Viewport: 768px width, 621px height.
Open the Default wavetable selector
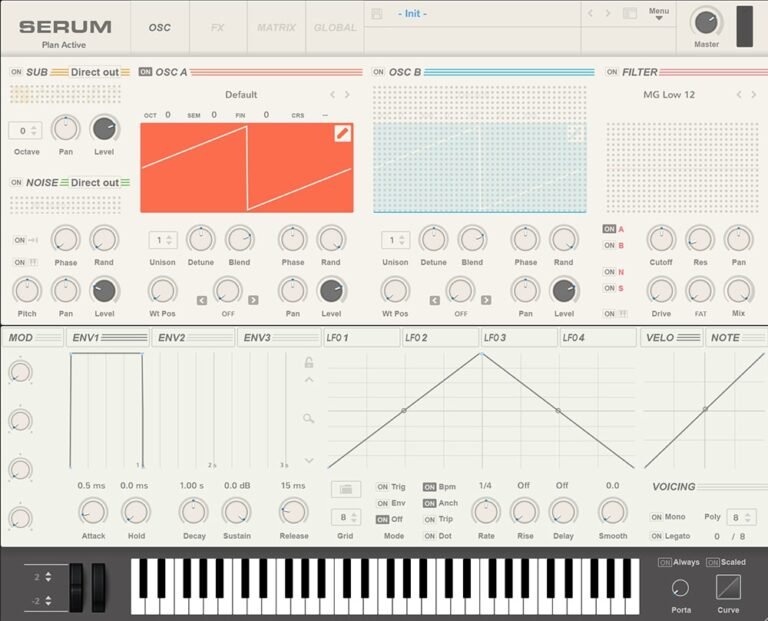point(241,95)
